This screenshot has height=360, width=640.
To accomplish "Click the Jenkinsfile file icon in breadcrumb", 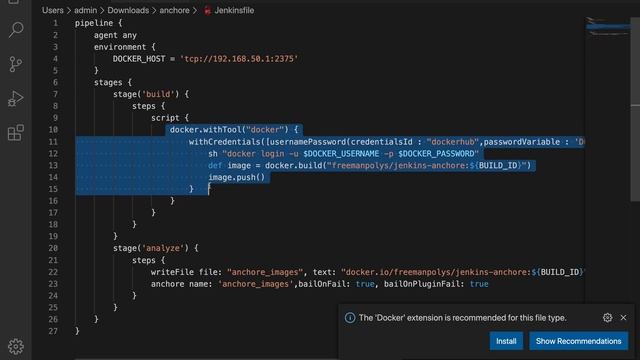I will click(x=207, y=11).
